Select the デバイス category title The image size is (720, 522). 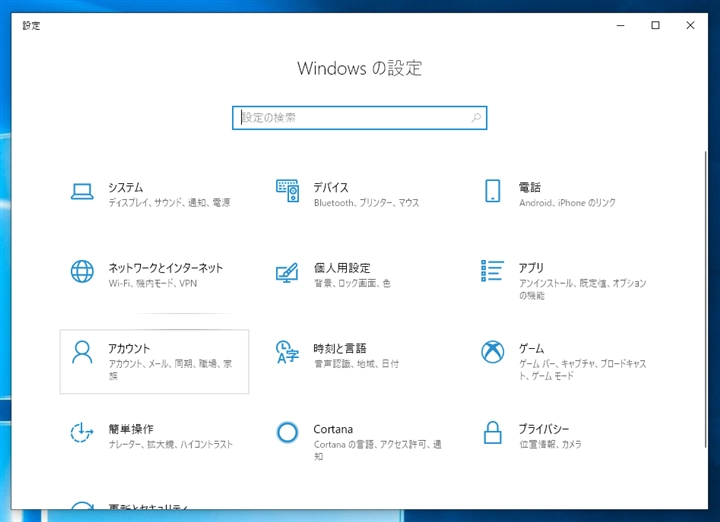click(x=331, y=187)
